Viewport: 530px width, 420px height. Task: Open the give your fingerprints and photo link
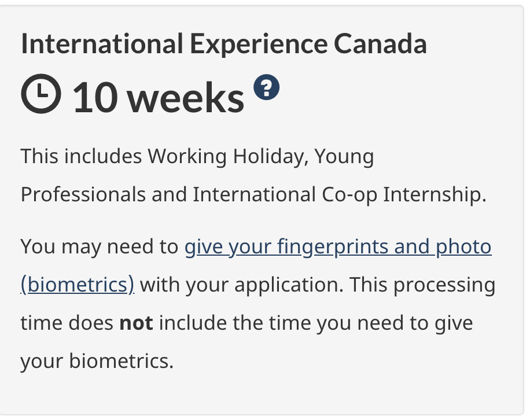tap(338, 247)
